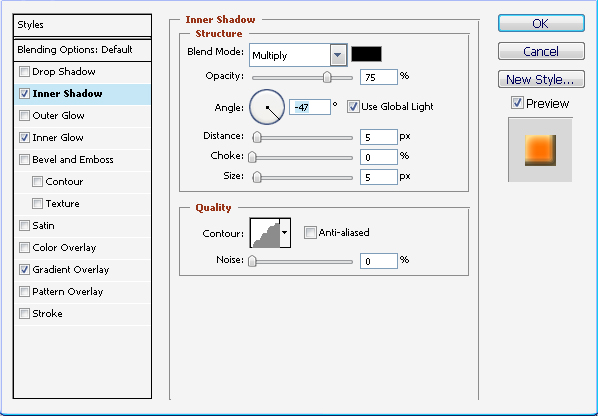Expand the Contour picker arrow

coord(285,233)
